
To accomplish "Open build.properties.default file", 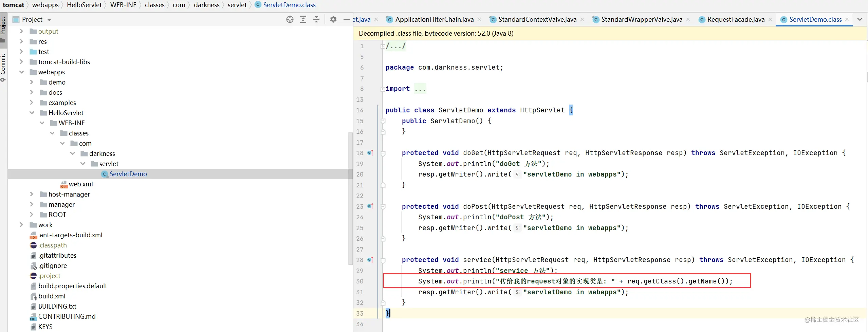I will [x=73, y=286].
